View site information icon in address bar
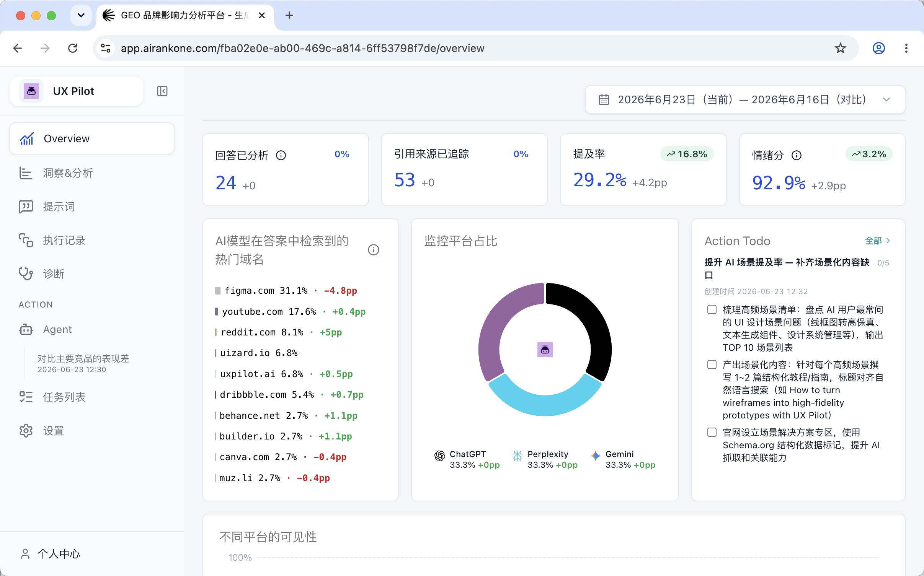The width and height of the screenshot is (924, 576). click(106, 48)
